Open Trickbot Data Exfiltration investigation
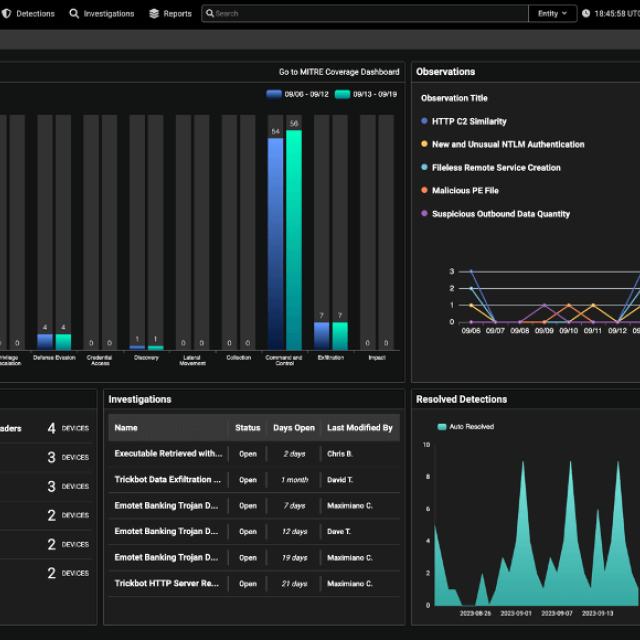 [167, 480]
